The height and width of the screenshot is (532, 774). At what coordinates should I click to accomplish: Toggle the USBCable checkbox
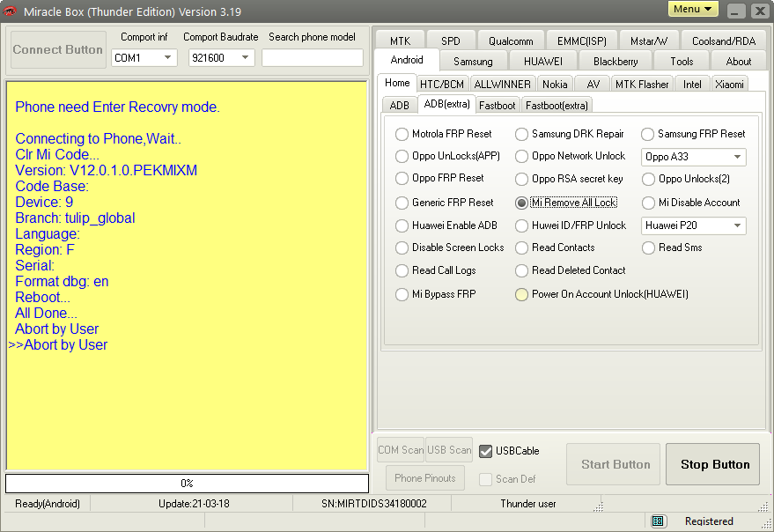click(486, 451)
